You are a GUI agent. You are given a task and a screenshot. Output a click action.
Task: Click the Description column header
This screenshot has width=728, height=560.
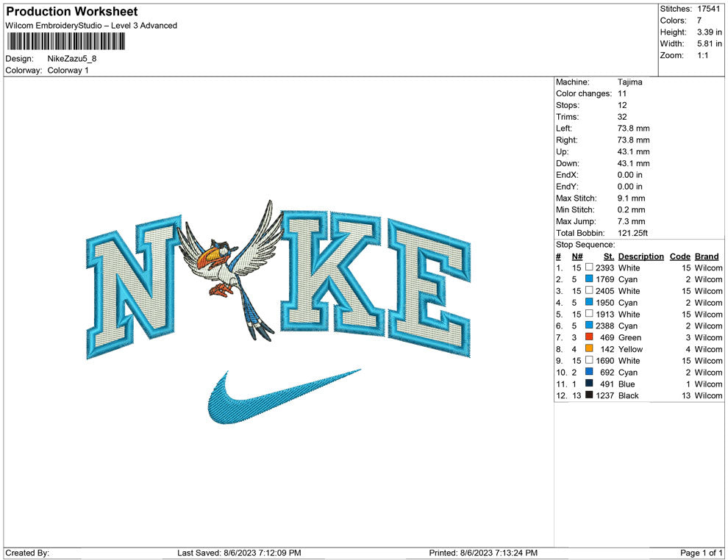click(641, 256)
